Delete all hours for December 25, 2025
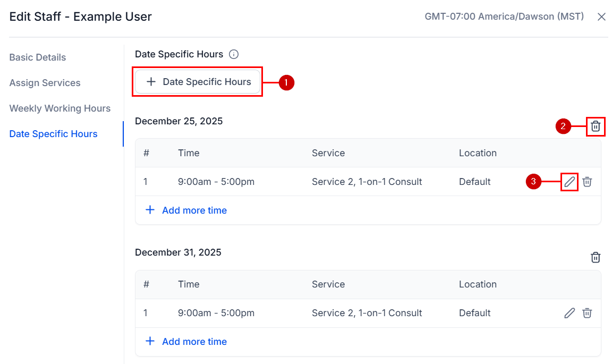612x364 pixels. (595, 126)
